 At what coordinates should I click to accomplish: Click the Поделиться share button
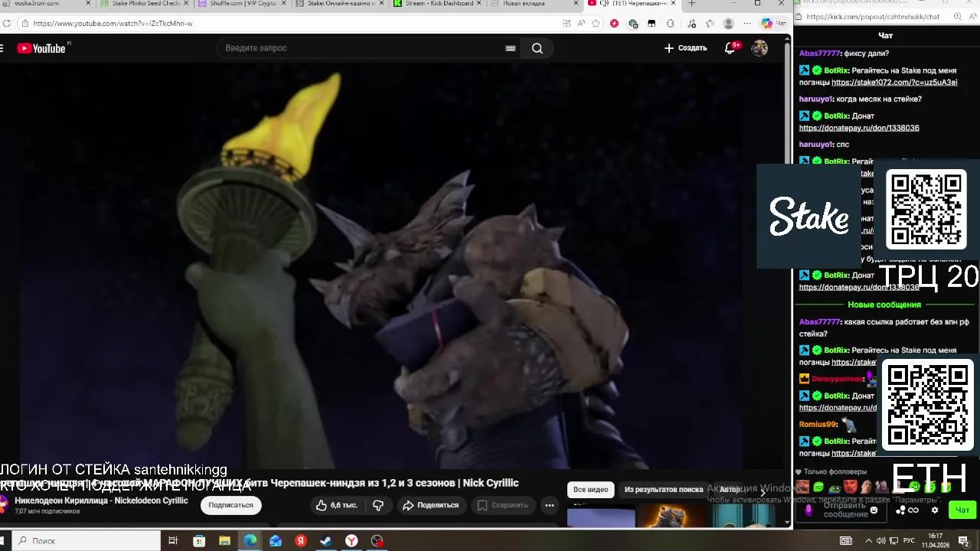(x=430, y=505)
